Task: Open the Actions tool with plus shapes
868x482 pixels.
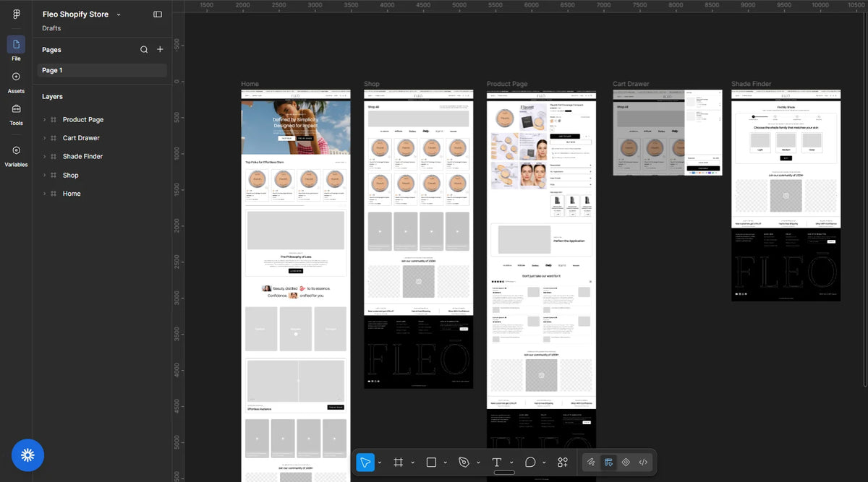Action: 563,462
